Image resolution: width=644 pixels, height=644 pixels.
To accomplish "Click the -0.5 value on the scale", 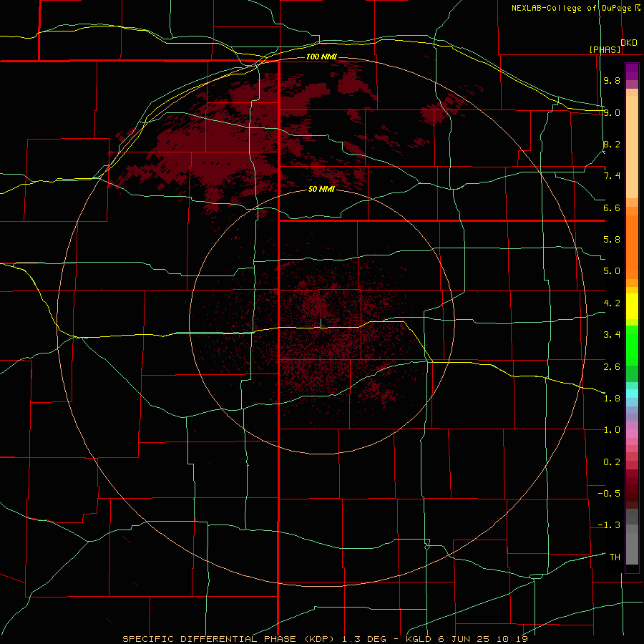I will pyautogui.click(x=609, y=494).
